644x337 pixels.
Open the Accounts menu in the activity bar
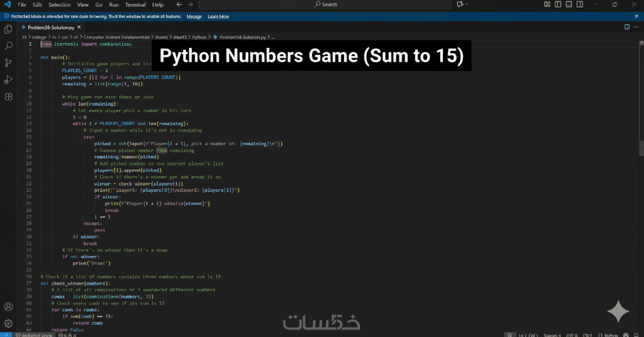tap(8, 307)
